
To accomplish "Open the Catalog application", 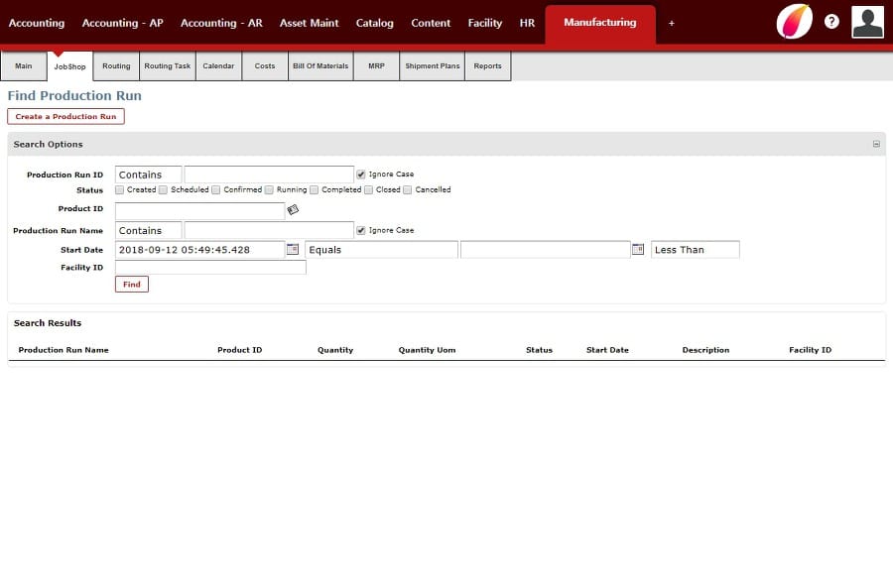I will 375,24.
